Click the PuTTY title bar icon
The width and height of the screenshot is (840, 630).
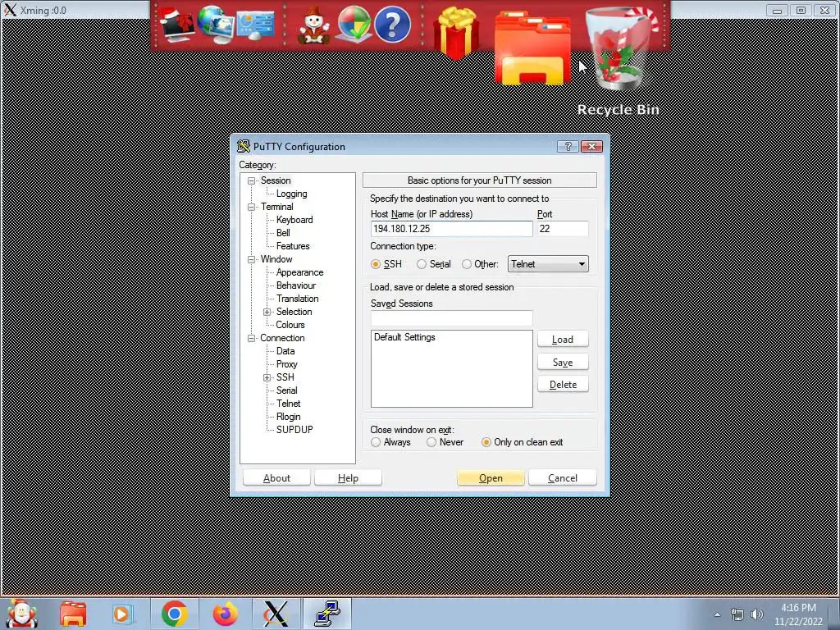(x=244, y=146)
